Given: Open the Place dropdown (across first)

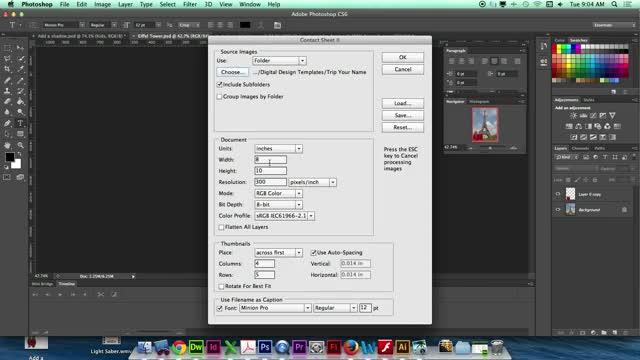Looking at the screenshot, I should [278, 253].
